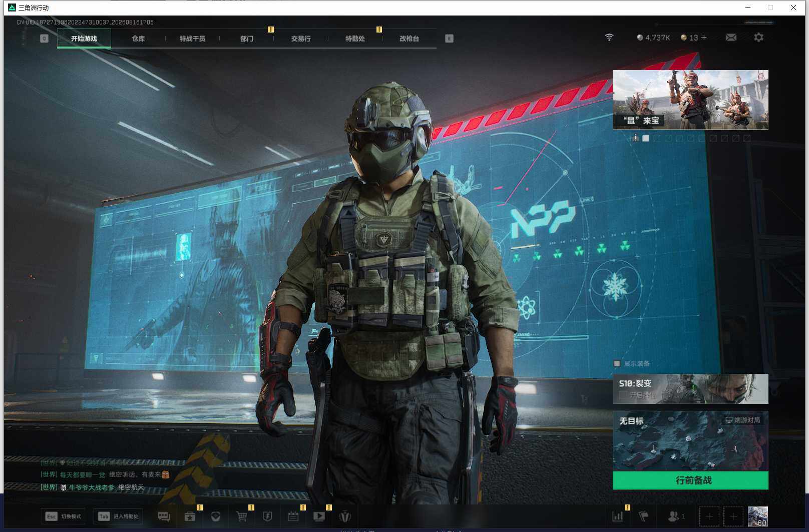Click the 端游对局 match type label

click(x=743, y=420)
